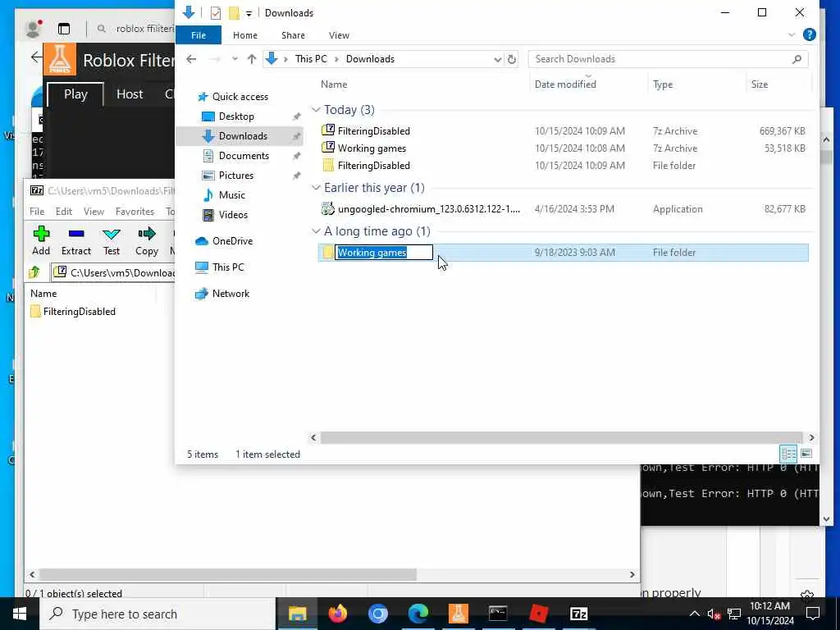This screenshot has width=840, height=630.
Task: Click the taskbar search box
Action: 157,614
